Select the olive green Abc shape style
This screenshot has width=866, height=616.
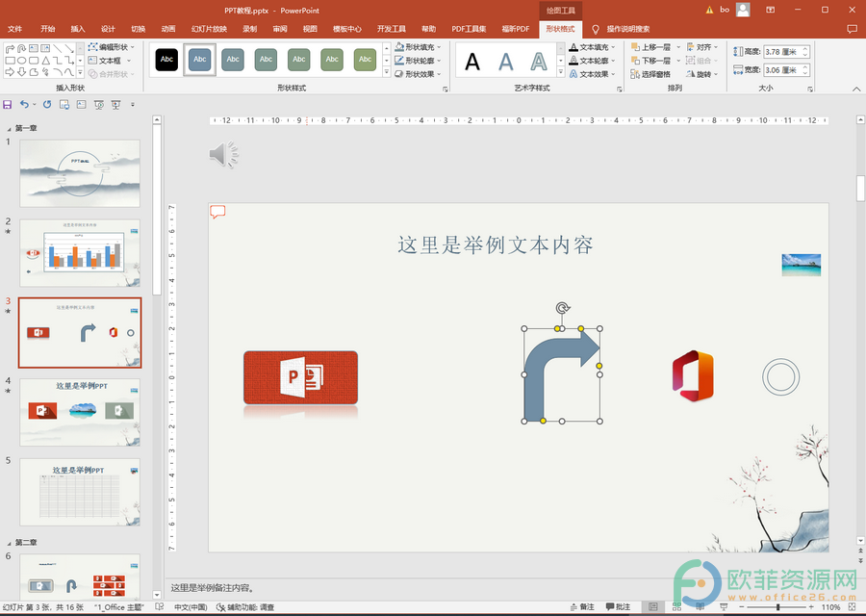tap(365, 60)
